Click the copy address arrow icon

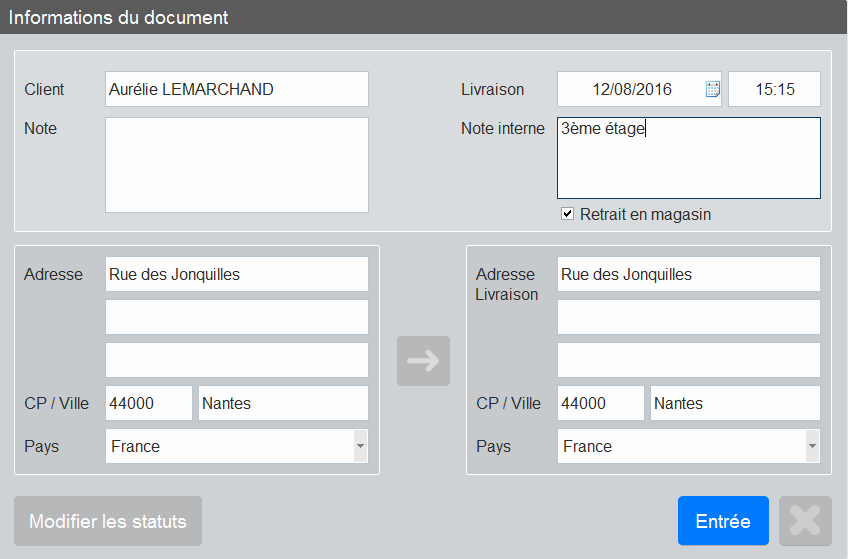(423, 361)
